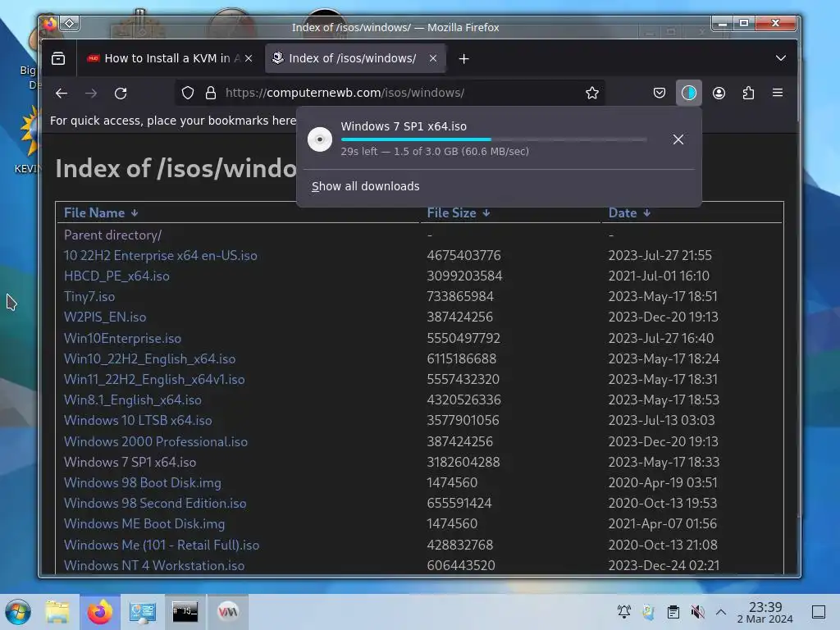Open a new tab with plus
Image resolution: width=840 pixels, height=630 pixels.
click(x=464, y=59)
